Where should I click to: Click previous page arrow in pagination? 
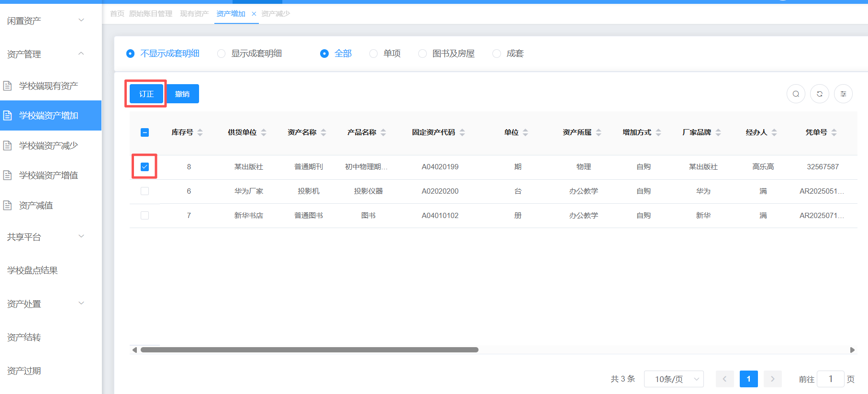click(724, 379)
